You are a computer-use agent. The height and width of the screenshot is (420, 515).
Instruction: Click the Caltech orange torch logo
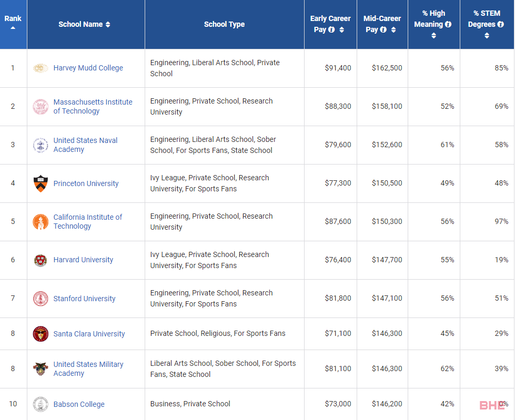pos(41,222)
